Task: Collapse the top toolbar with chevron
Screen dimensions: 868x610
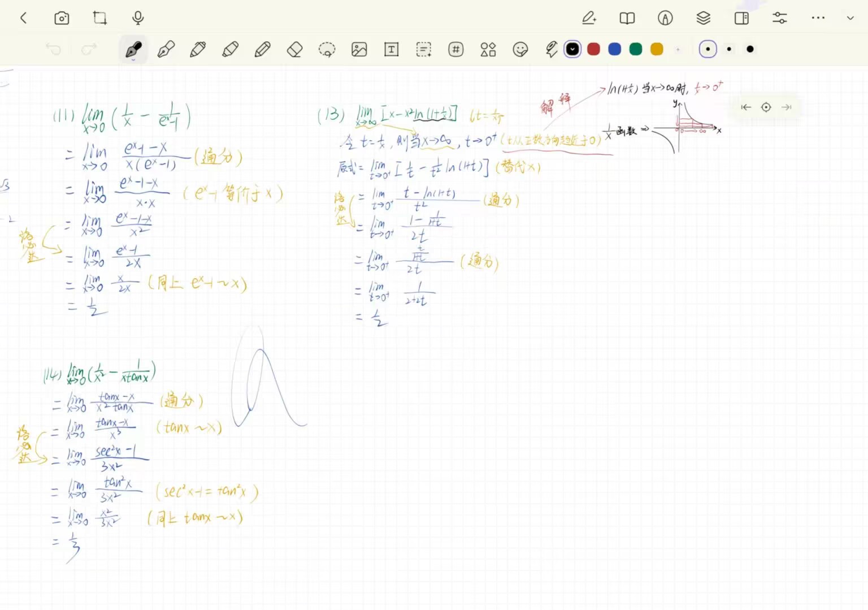Action: pyautogui.click(x=850, y=18)
